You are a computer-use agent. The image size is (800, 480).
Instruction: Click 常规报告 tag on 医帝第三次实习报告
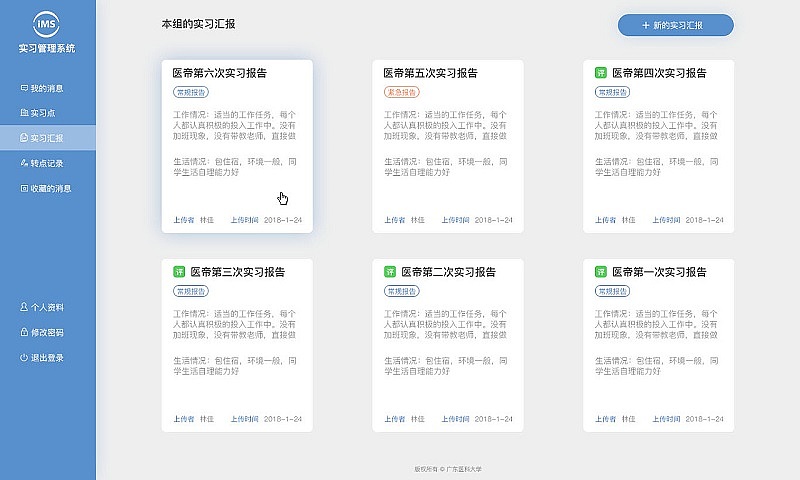pyautogui.click(x=191, y=291)
